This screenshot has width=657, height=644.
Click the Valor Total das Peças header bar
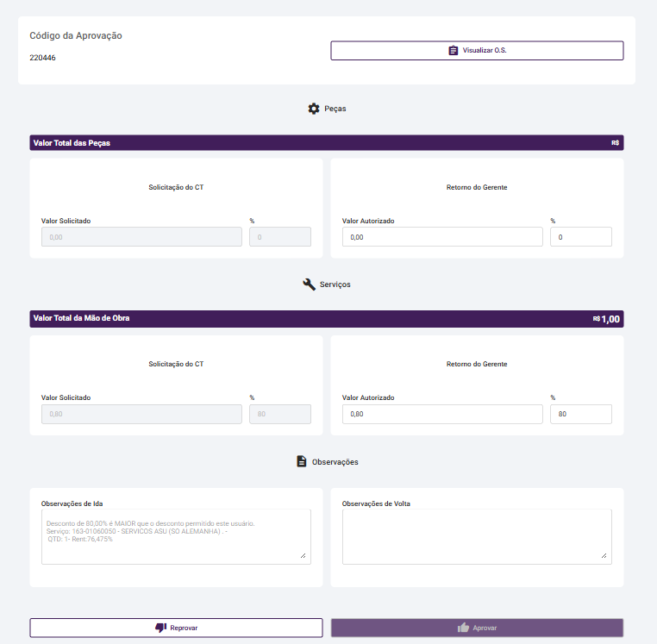[326, 143]
